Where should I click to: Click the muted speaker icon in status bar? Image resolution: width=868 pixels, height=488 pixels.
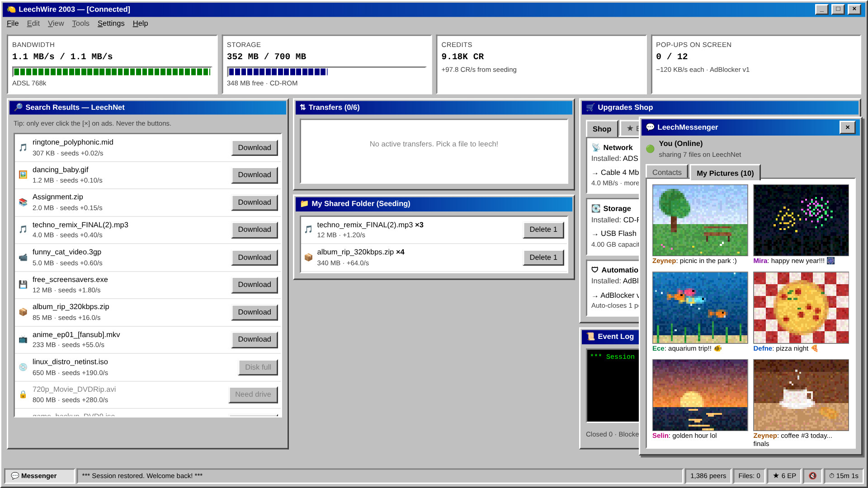tap(812, 476)
